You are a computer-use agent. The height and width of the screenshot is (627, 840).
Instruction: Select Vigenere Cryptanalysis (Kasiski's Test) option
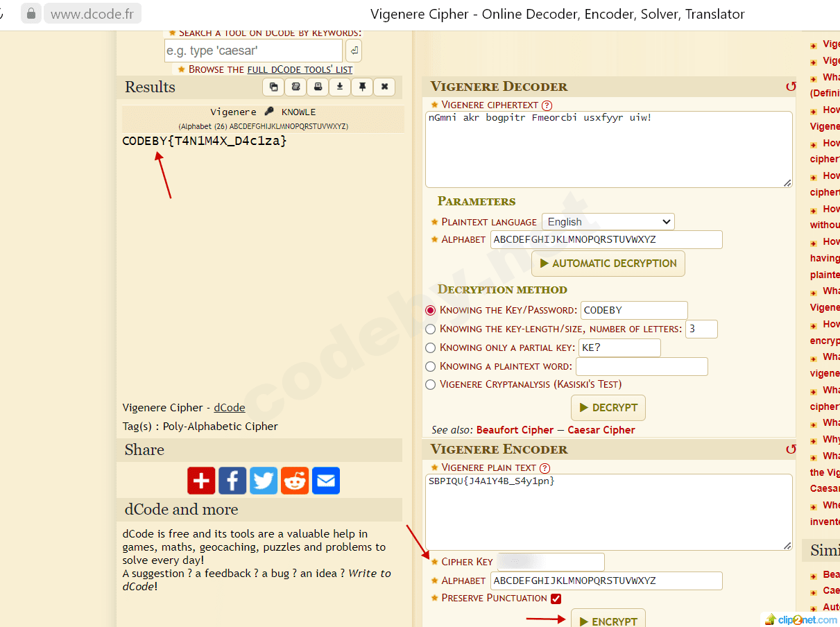(431, 385)
